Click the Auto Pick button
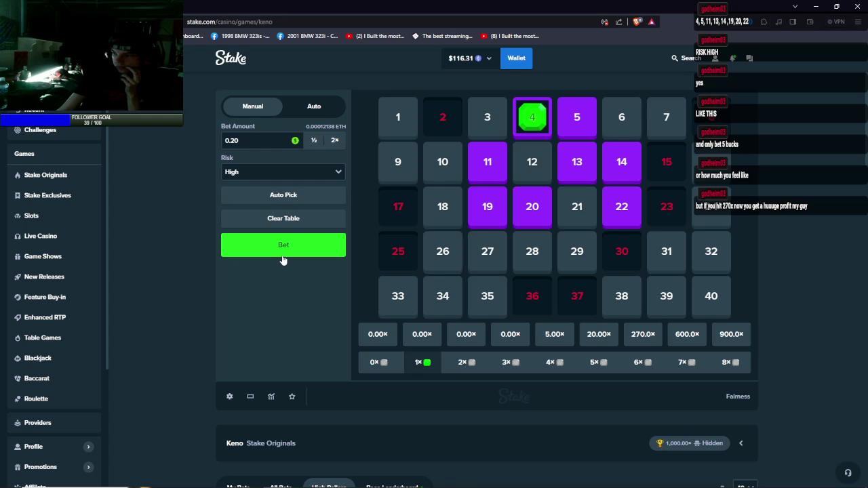This screenshot has height=488, width=868. tap(283, 195)
